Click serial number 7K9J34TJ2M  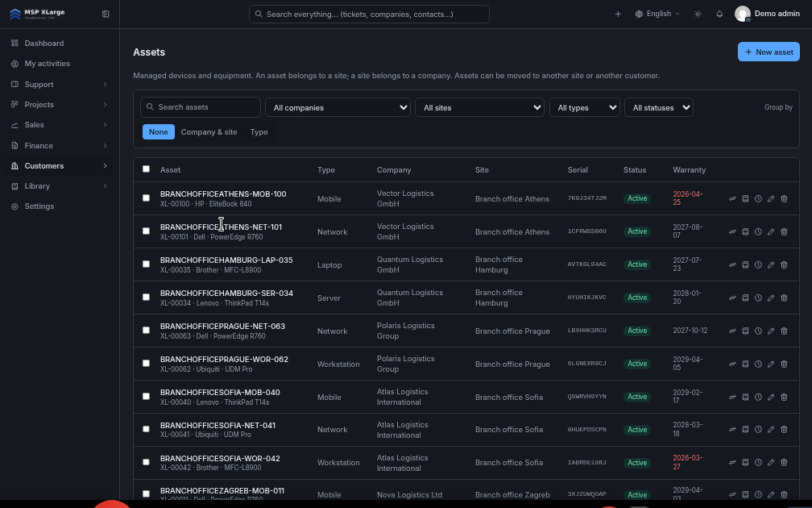tap(586, 198)
